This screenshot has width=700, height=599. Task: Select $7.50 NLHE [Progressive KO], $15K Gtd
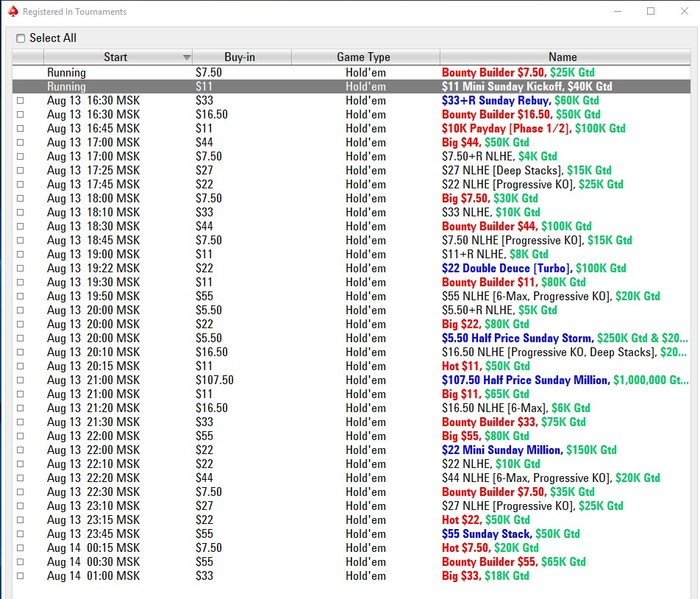[x=351, y=241]
